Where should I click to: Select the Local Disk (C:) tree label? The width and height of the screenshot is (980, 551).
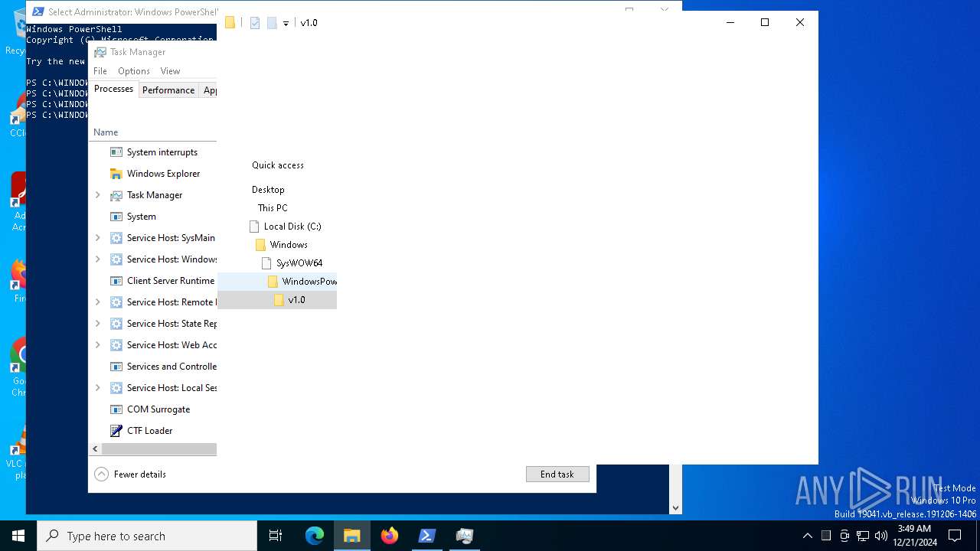click(x=292, y=227)
